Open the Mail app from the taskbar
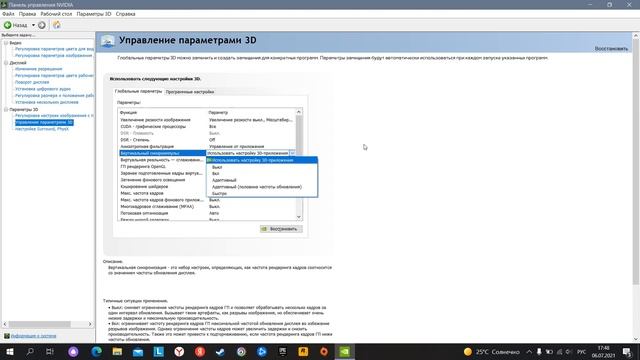The image size is (640, 360). [138, 352]
